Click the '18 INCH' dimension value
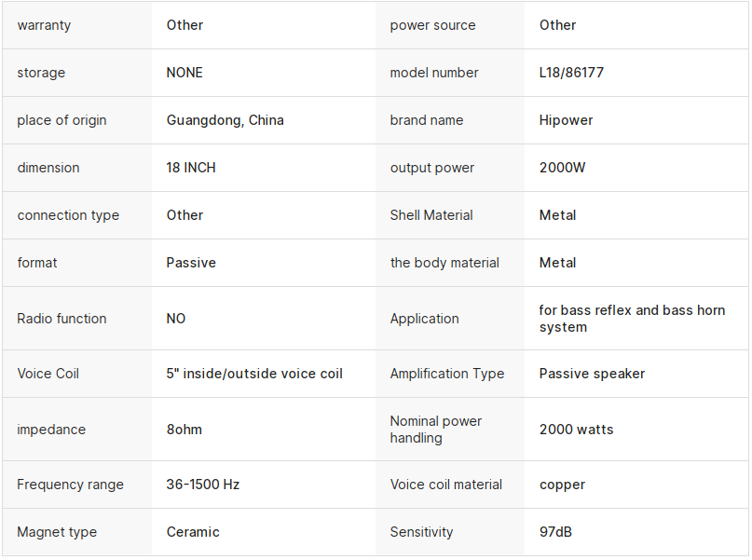The height and width of the screenshot is (560, 752). (x=191, y=168)
